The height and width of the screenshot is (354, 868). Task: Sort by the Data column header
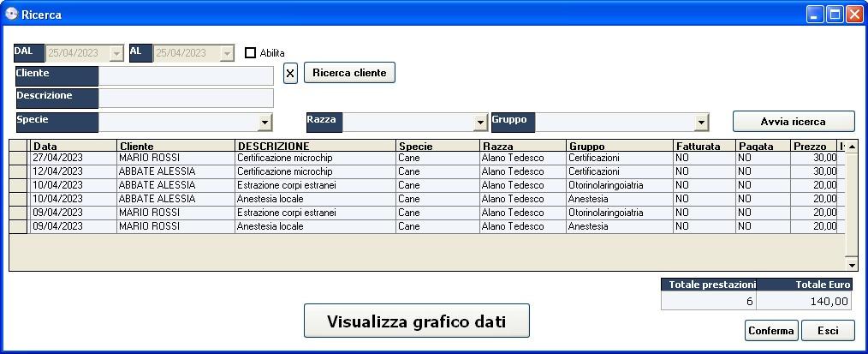(73, 147)
